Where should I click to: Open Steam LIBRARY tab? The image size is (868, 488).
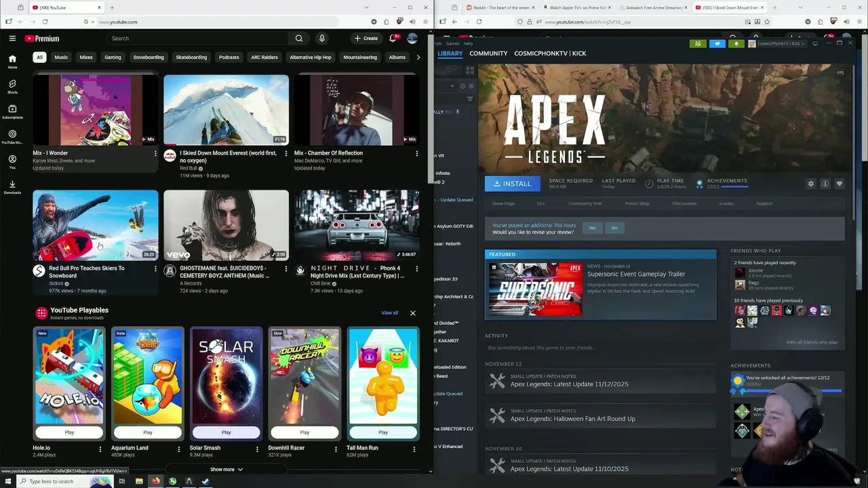pyautogui.click(x=450, y=54)
